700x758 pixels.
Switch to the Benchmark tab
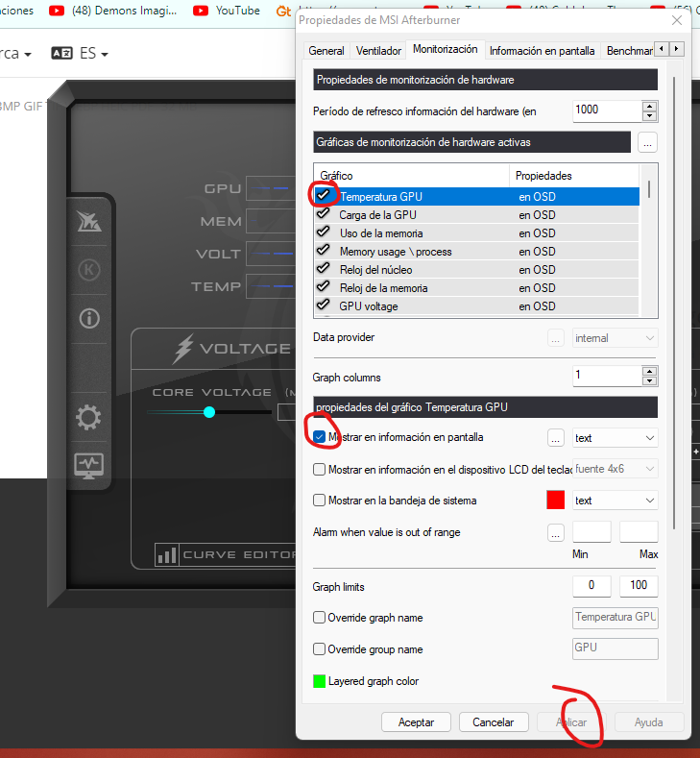tap(630, 51)
